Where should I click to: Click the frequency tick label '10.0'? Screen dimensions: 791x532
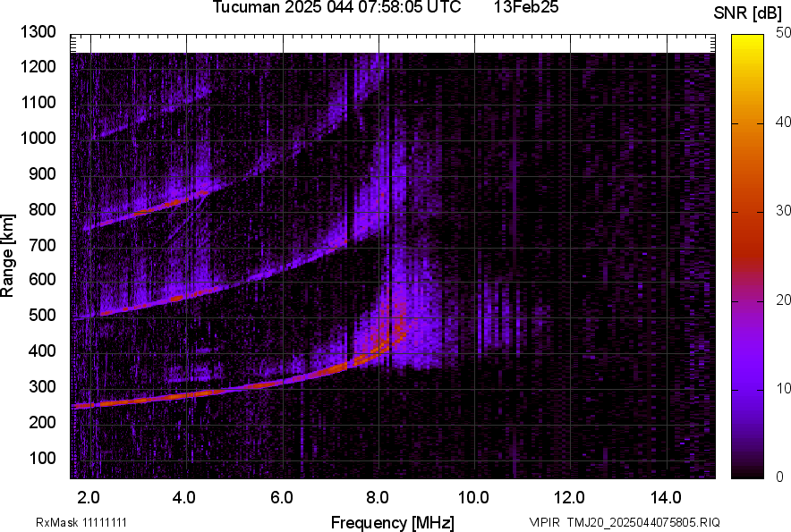(473, 497)
